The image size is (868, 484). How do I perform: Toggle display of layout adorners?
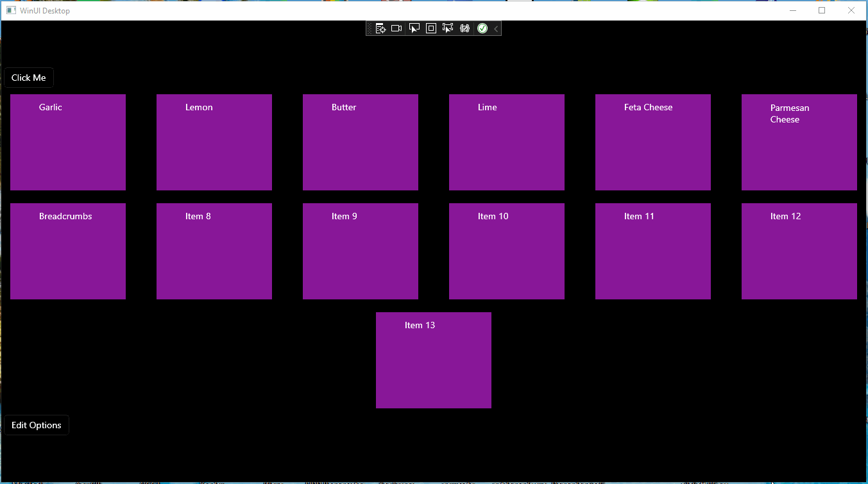(x=430, y=28)
